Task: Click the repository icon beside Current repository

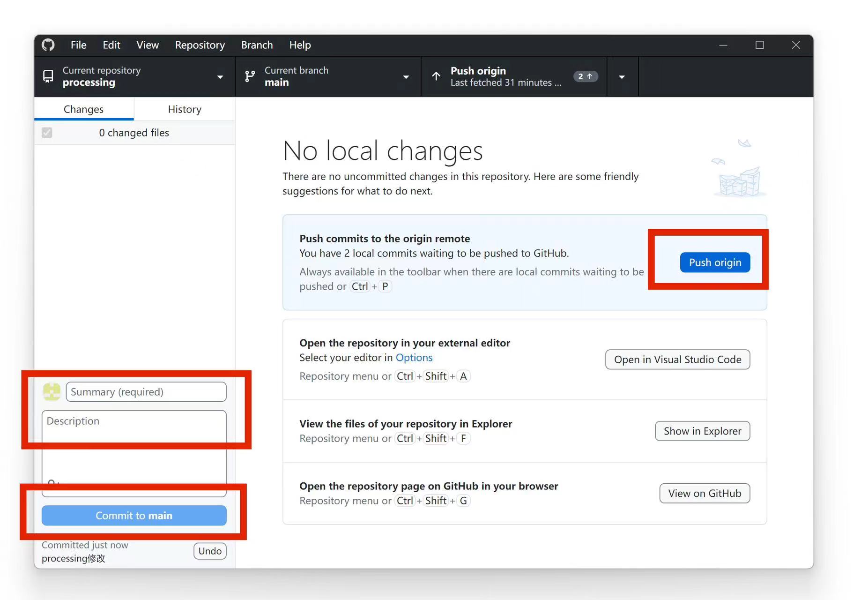Action: point(48,76)
